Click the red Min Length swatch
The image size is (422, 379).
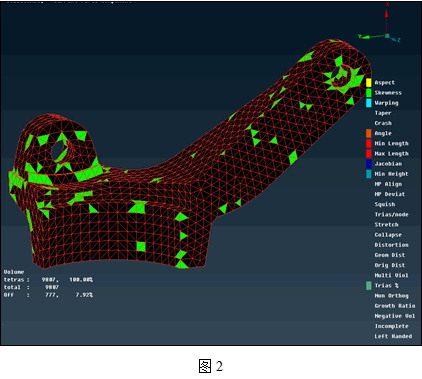369,143
